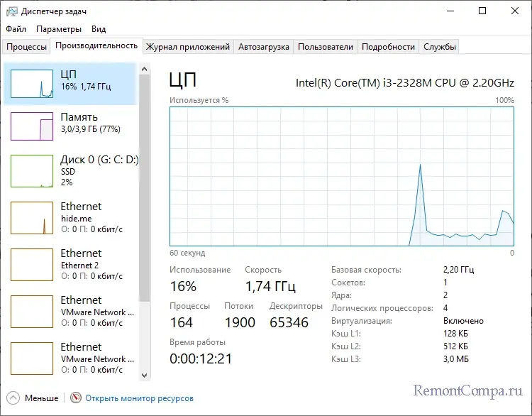532x416 pixels.
Task: Click the Открыть монитор ресурсов link
Action: coord(139,398)
